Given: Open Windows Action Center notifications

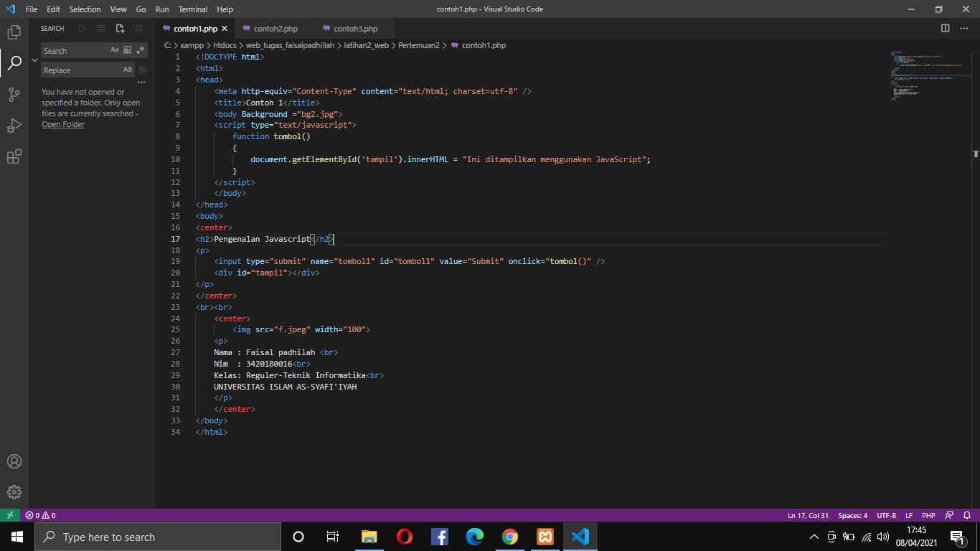Looking at the screenshot, I should coord(958,537).
